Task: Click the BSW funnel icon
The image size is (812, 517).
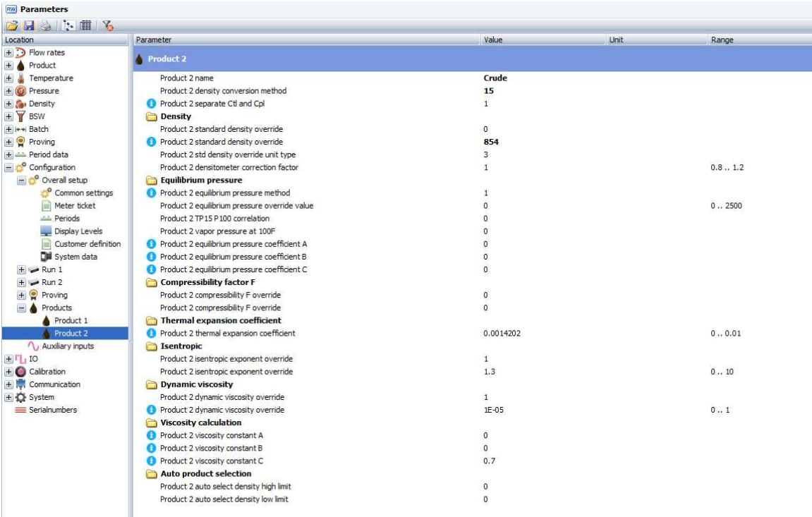Action: 20,116
